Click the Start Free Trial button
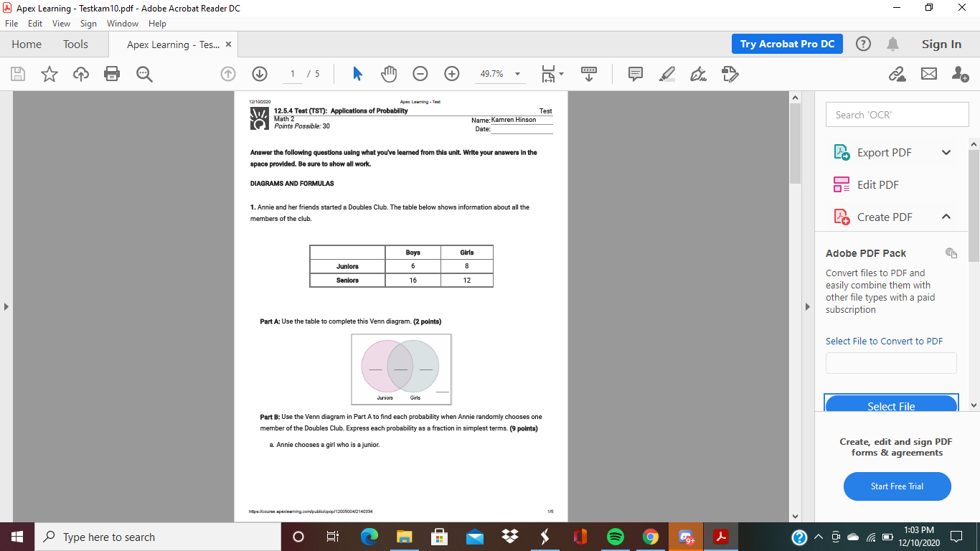This screenshot has width=980, height=551. click(x=897, y=486)
